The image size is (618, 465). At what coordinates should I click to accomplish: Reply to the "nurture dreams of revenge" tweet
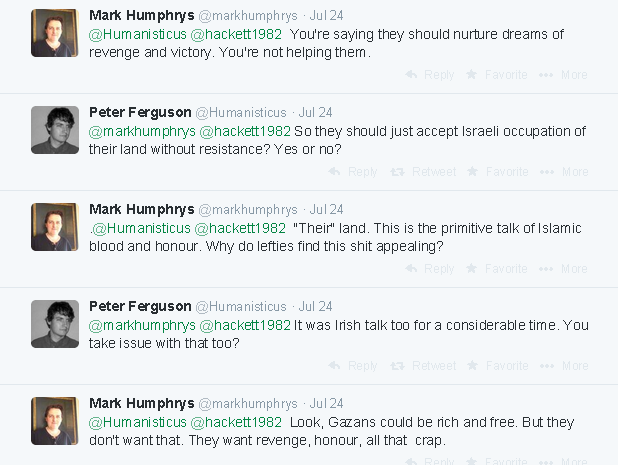point(430,75)
